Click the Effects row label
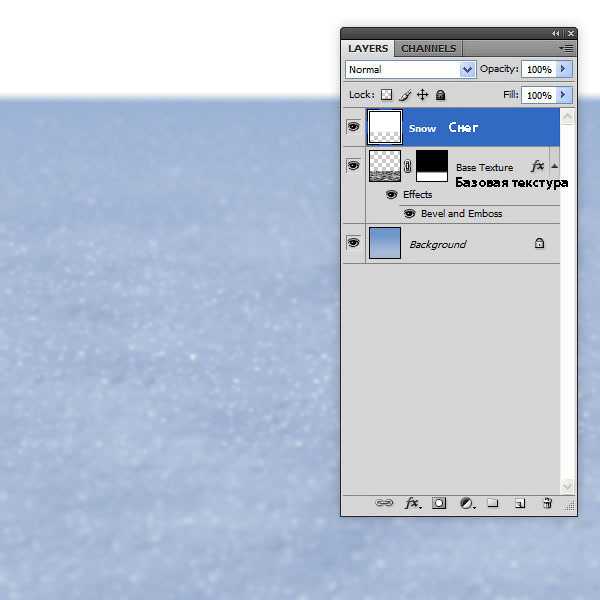 pos(417,194)
